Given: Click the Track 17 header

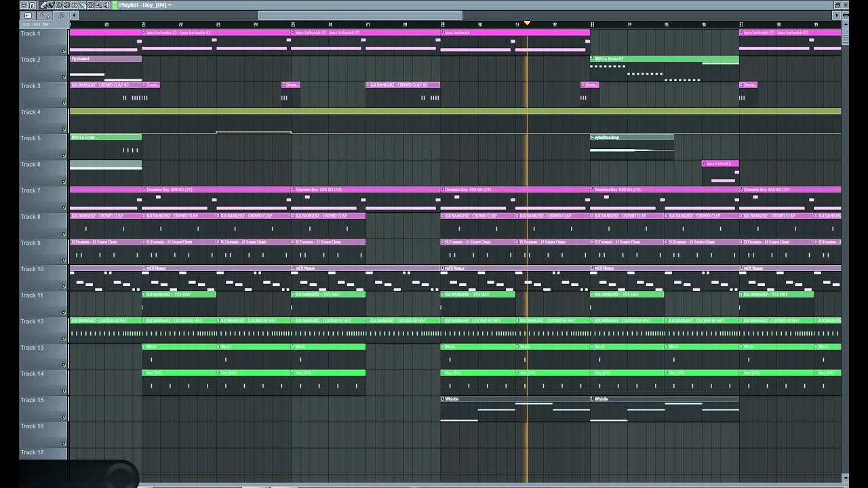Looking at the screenshot, I should [43, 453].
